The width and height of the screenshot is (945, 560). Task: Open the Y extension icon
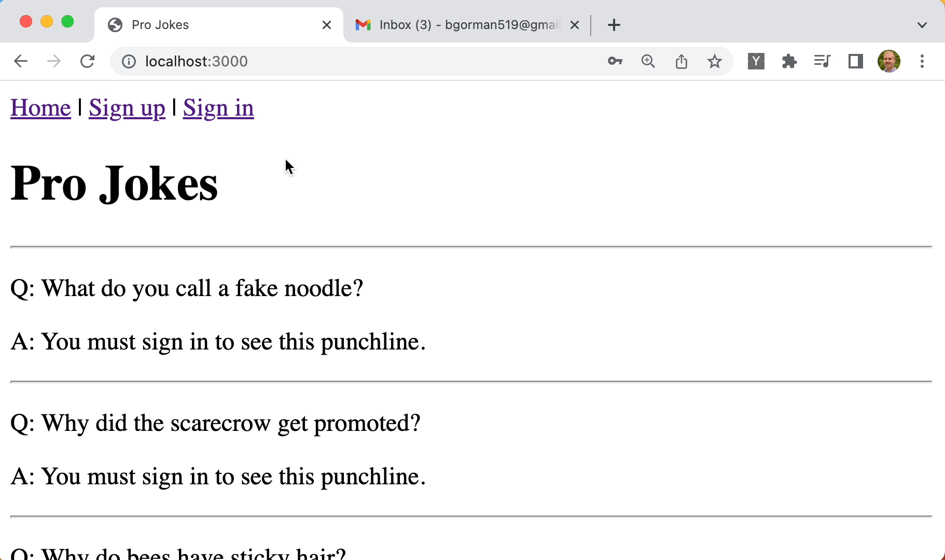click(x=756, y=61)
